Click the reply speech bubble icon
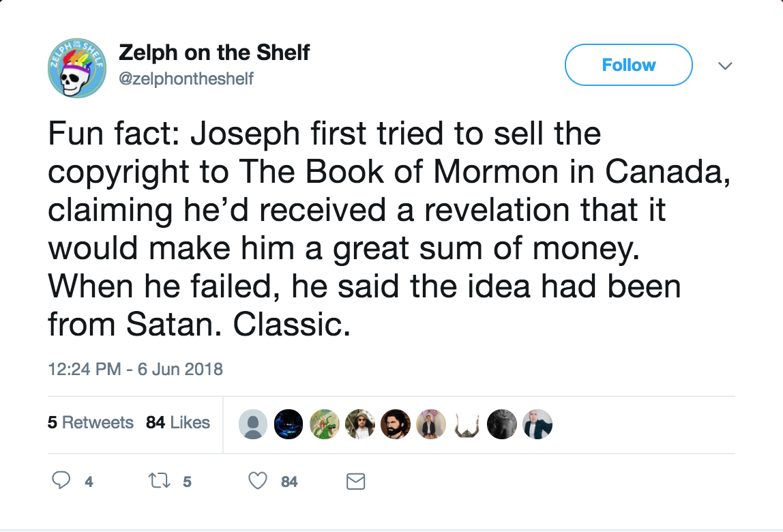783x532 pixels. (x=61, y=481)
